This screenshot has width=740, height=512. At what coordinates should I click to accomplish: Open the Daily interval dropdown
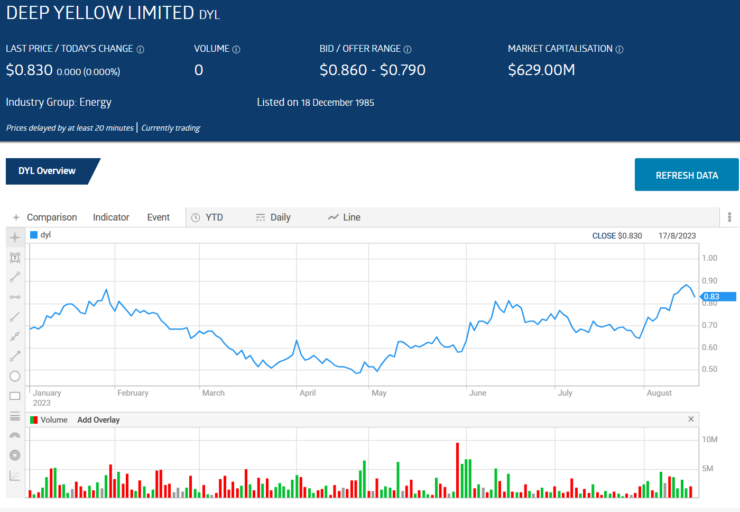[273, 218]
